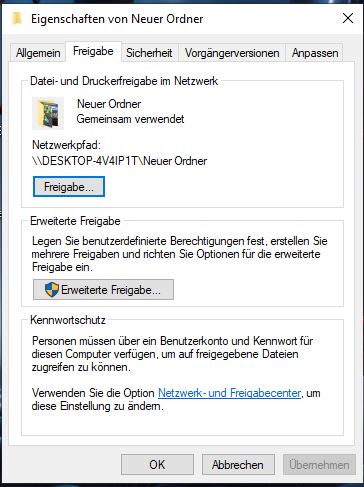Click the Neuer Ordner shared folder thumbnail

click(x=48, y=113)
